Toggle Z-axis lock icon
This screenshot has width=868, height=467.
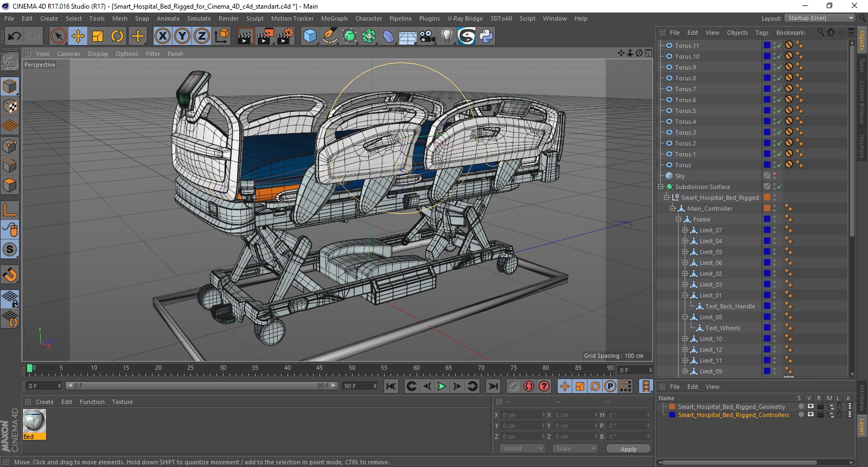click(x=202, y=36)
